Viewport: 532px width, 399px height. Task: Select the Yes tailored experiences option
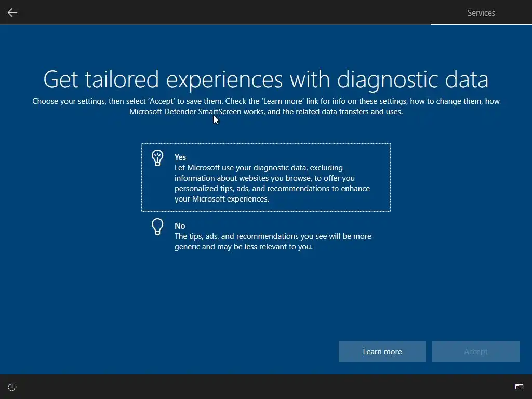point(265,178)
